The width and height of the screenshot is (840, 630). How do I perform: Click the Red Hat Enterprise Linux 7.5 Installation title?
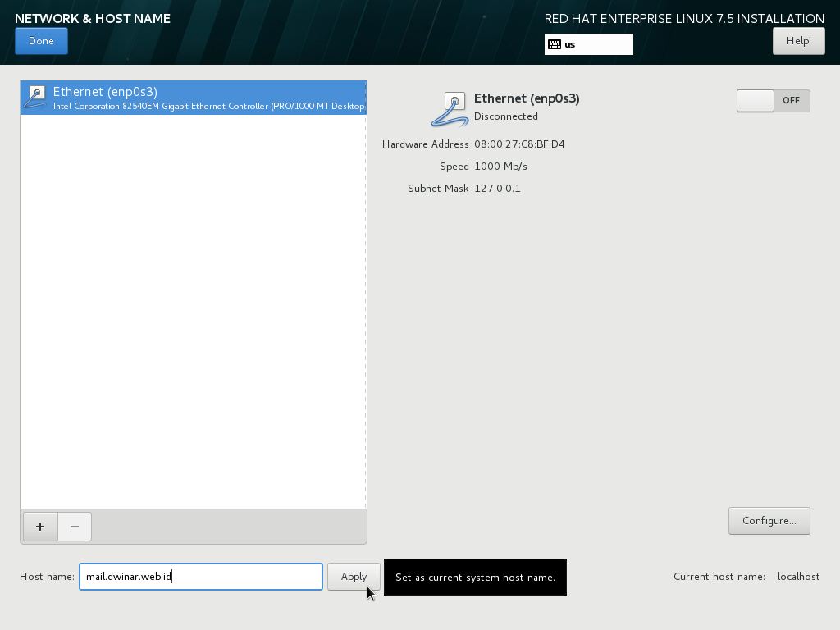(684, 19)
